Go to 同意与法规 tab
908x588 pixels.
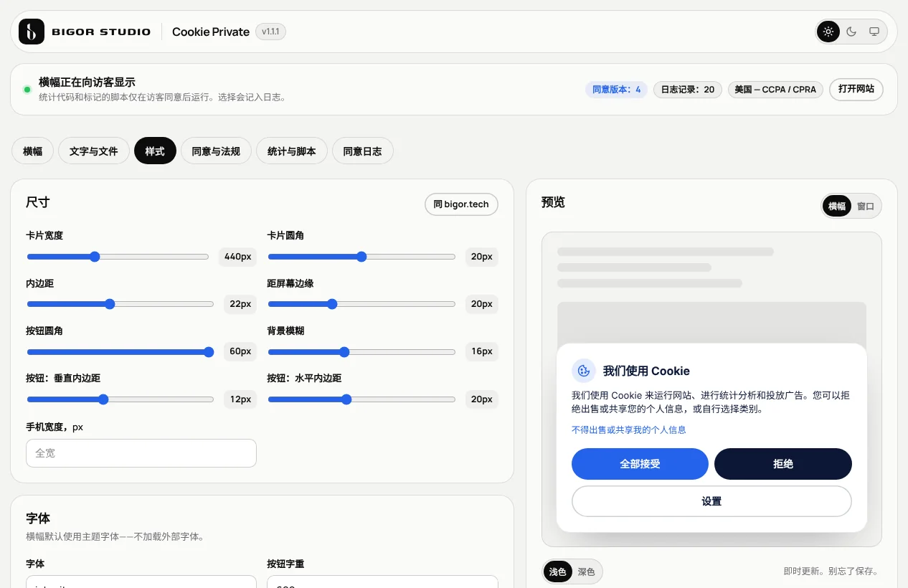(x=216, y=151)
